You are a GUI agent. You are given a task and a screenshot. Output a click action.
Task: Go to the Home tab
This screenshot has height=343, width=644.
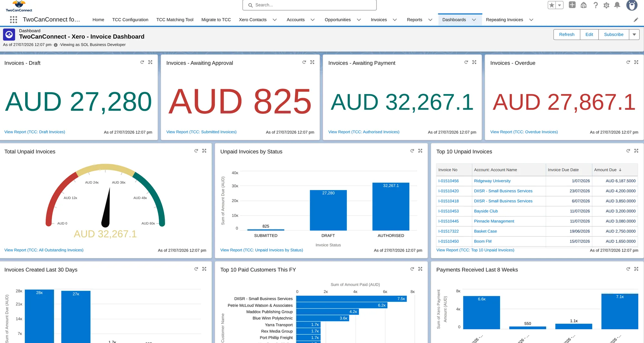(x=98, y=20)
